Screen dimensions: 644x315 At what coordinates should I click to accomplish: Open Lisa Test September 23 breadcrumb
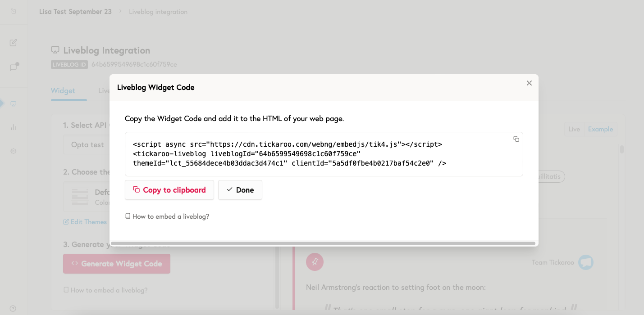(76, 12)
